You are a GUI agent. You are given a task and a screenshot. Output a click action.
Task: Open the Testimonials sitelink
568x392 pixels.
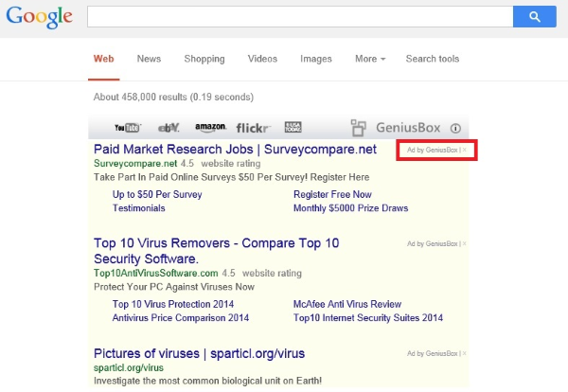click(138, 208)
